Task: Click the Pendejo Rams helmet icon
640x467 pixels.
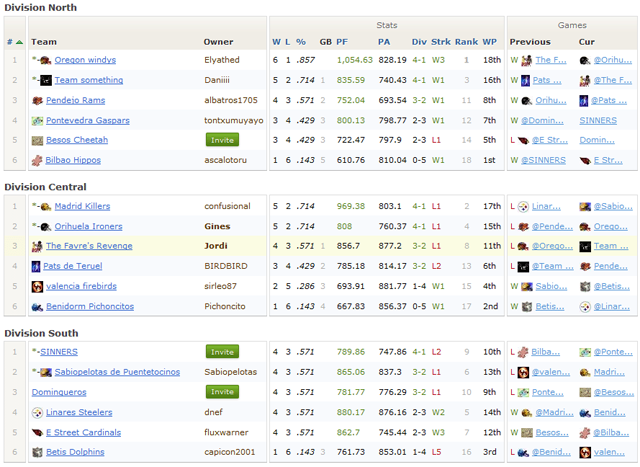Action: click(37, 100)
